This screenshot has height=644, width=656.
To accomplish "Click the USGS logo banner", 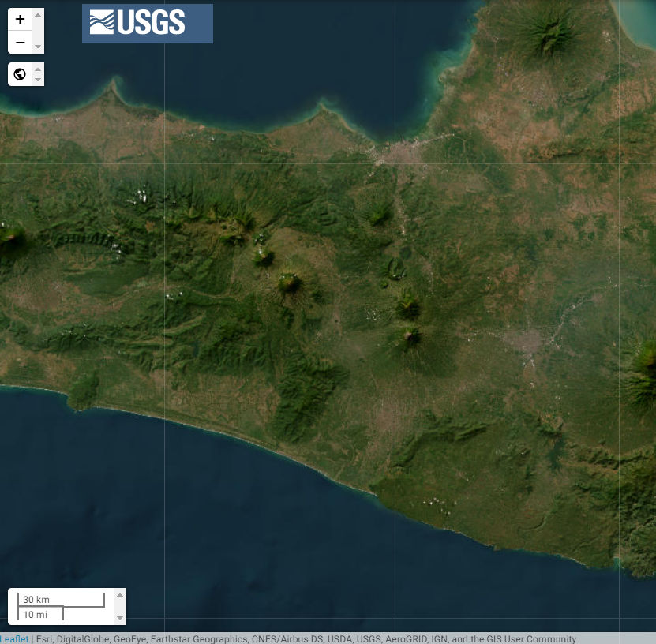I will click(148, 24).
